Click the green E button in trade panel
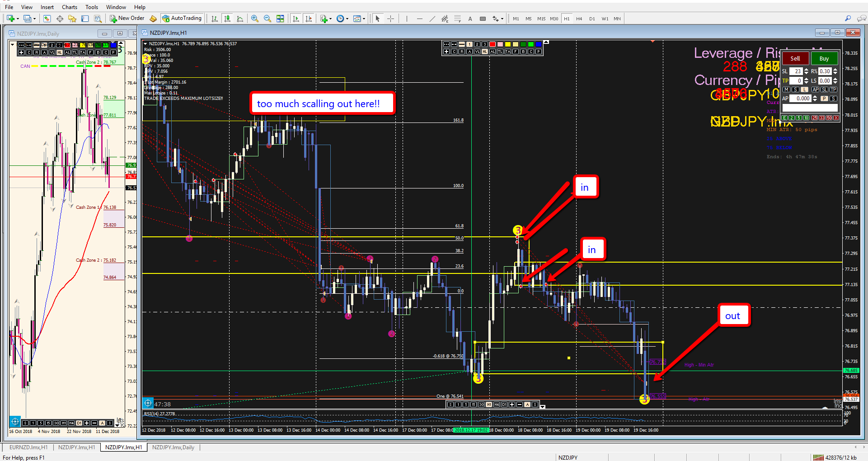 click(784, 118)
